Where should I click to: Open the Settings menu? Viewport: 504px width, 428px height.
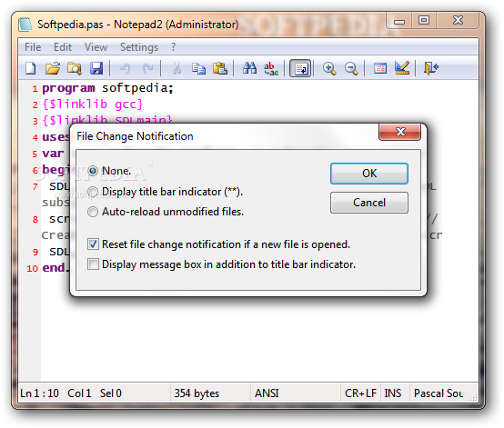point(139,47)
